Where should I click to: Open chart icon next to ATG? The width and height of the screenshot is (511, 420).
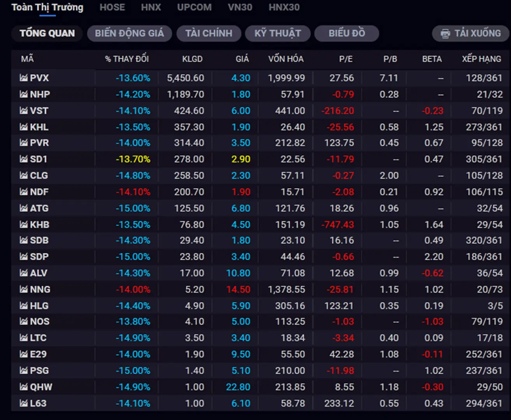[24, 208]
